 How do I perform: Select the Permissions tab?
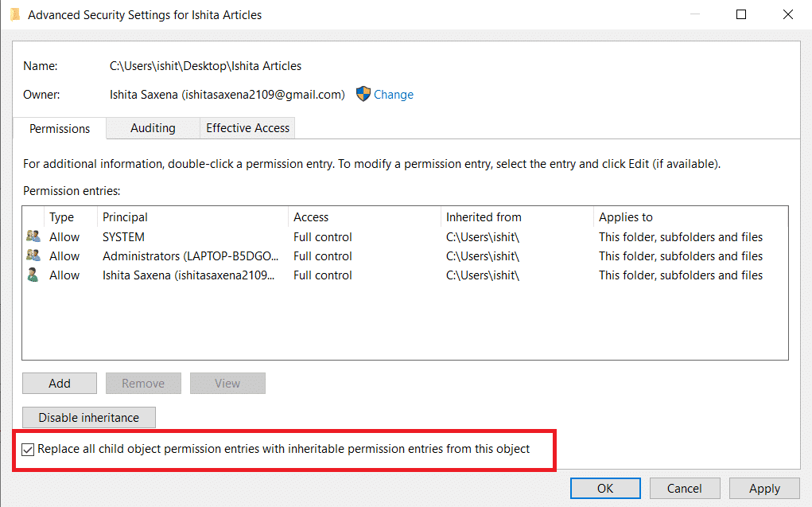59,128
